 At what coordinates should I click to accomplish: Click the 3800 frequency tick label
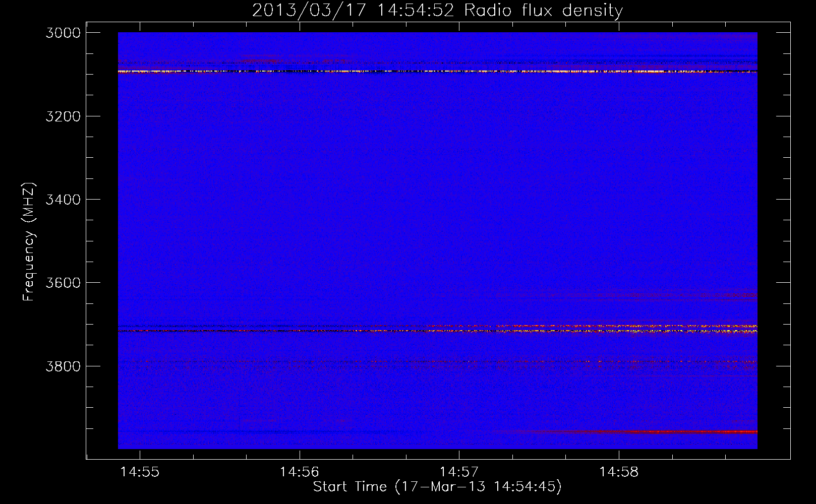63,366
